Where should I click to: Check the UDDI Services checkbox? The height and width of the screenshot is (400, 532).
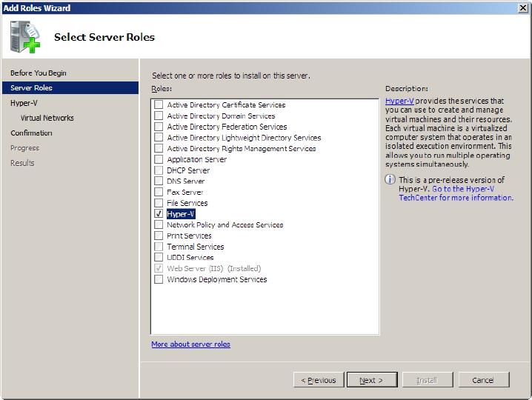pyautogui.click(x=159, y=257)
